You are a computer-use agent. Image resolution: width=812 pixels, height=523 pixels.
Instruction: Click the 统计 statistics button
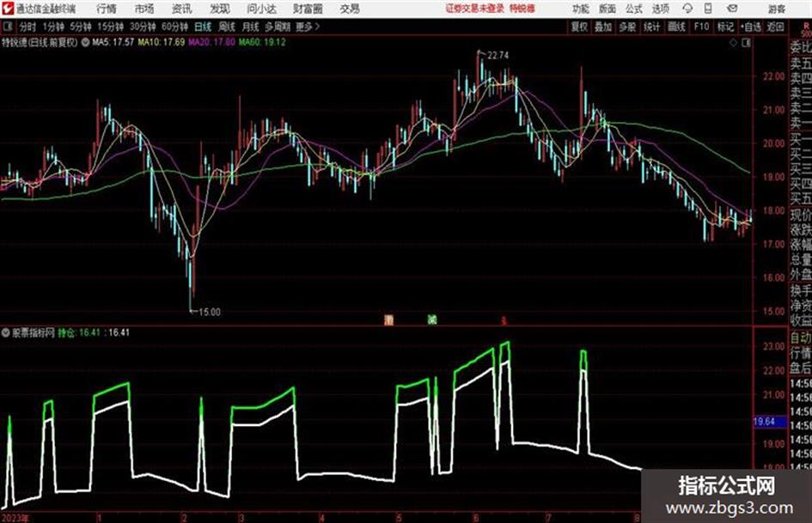coord(652,27)
